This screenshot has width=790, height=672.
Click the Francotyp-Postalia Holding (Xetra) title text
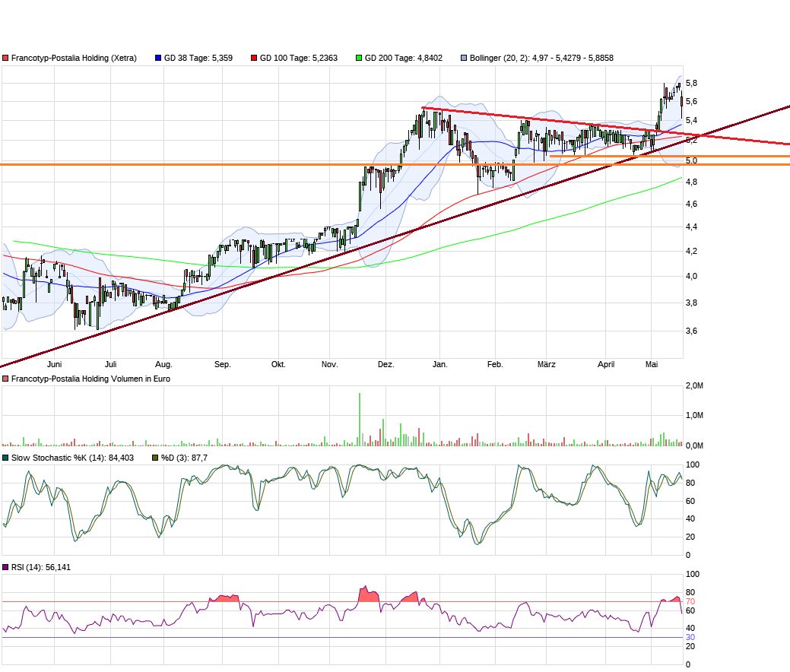point(73,57)
